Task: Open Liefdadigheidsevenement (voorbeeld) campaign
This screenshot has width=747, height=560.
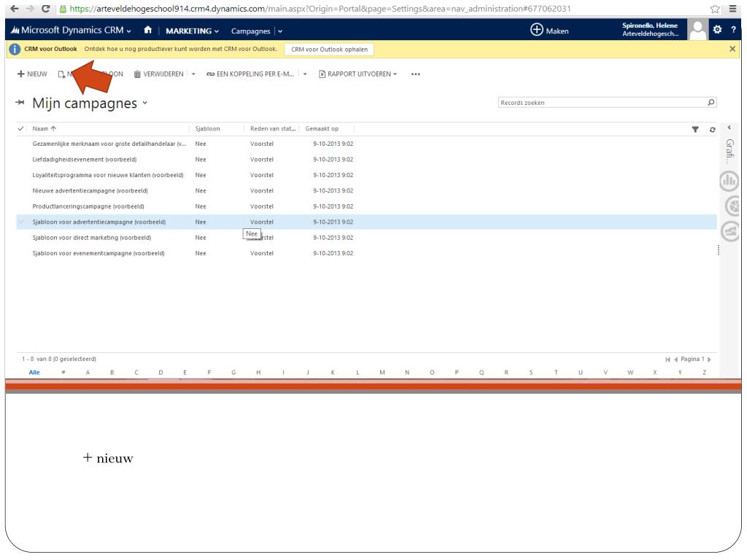Action: tap(85, 160)
